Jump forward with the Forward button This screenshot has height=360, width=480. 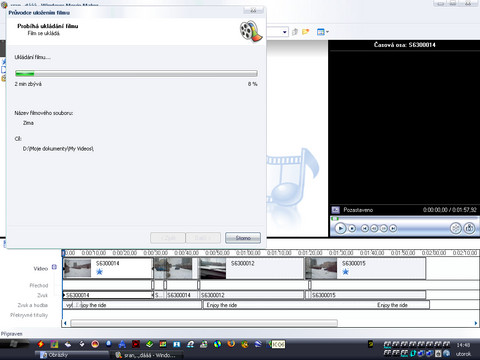(x=393, y=228)
